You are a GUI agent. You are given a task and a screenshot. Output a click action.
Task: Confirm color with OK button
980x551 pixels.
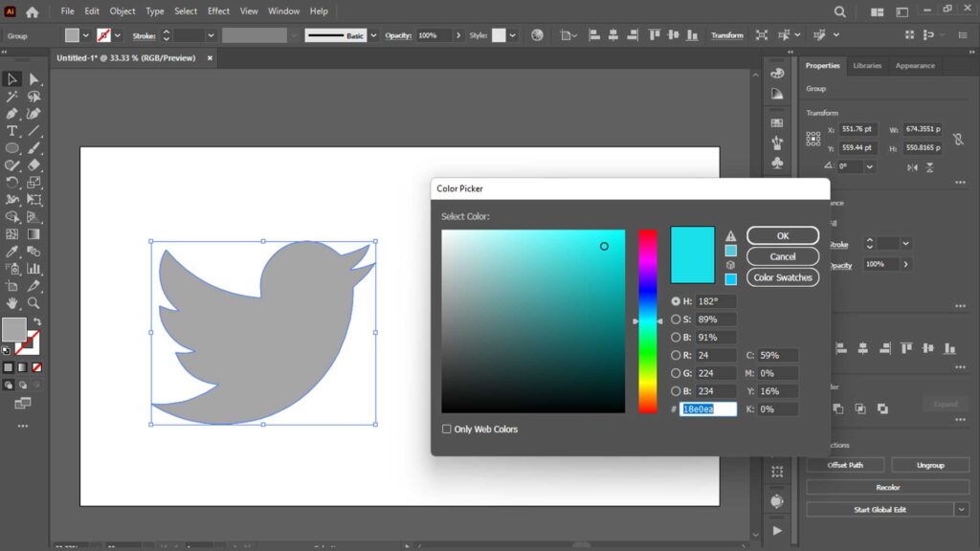coord(783,235)
